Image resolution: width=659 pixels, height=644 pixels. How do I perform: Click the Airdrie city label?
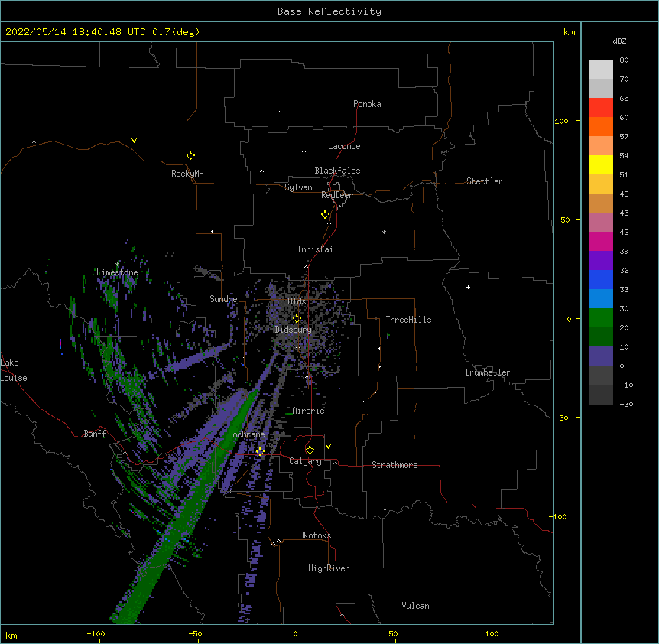pyautogui.click(x=309, y=411)
